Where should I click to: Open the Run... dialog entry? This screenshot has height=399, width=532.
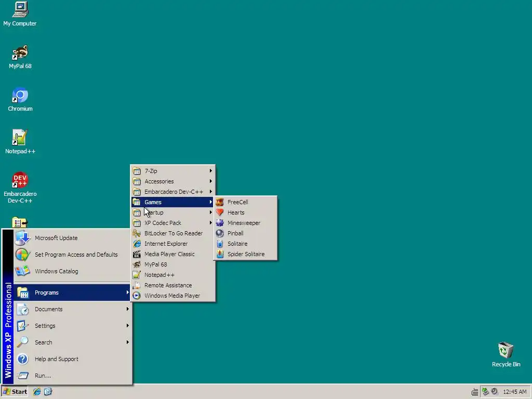(x=72, y=376)
